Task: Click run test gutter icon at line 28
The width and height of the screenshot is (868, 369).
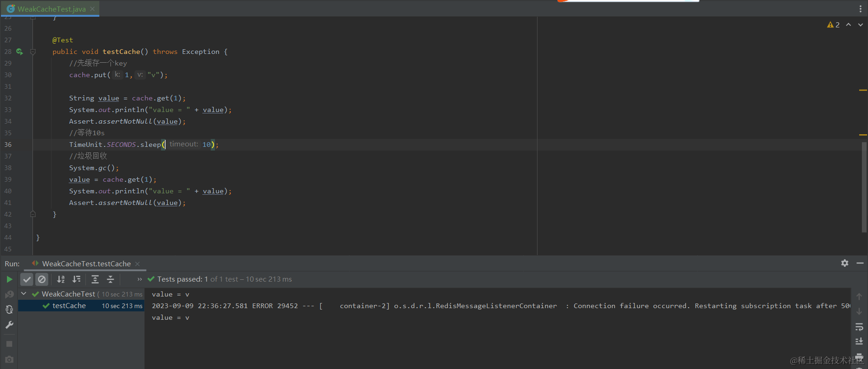Action: point(19,52)
